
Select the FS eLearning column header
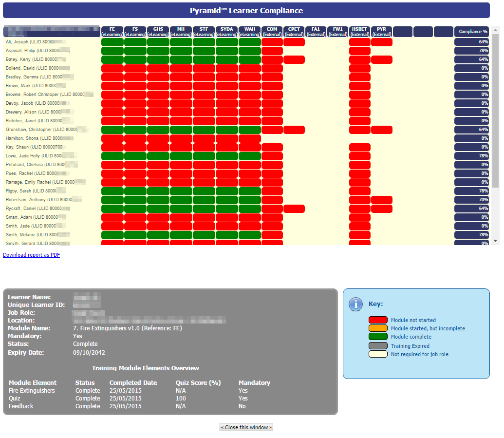tap(135, 32)
